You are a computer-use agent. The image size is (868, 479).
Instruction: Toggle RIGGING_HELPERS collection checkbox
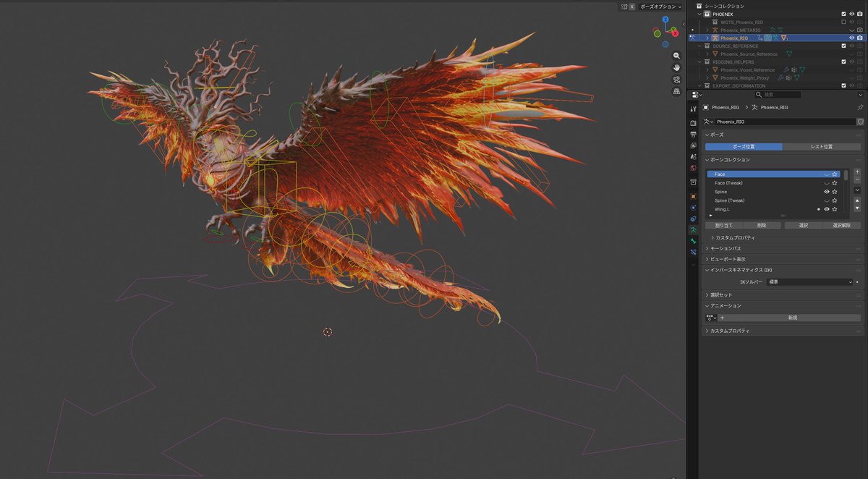click(843, 62)
